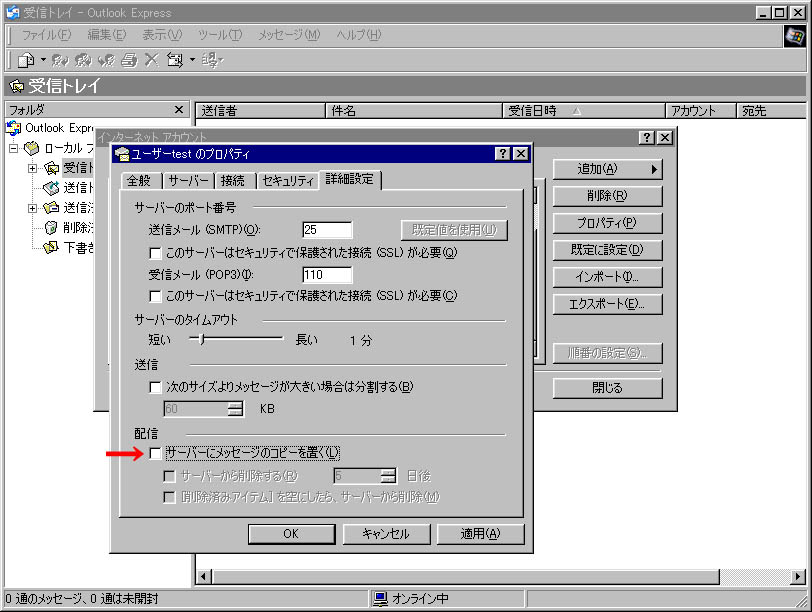Select the Outlook Express root tree icon
812x612 pixels.
[13, 128]
